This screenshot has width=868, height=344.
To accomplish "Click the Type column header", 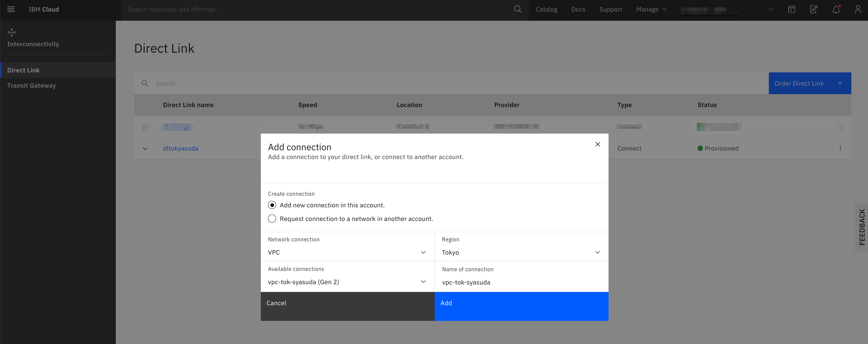I will click(x=625, y=105).
